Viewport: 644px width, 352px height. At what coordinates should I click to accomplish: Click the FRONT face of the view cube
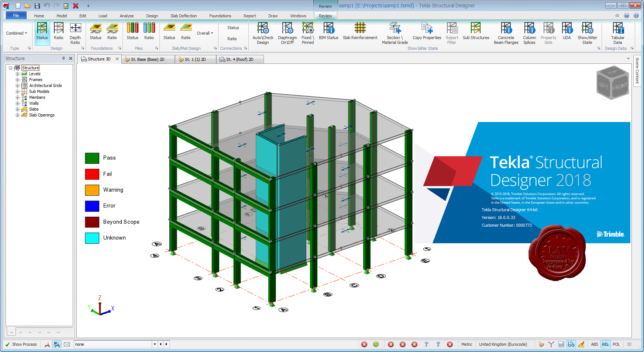(x=620, y=87)
